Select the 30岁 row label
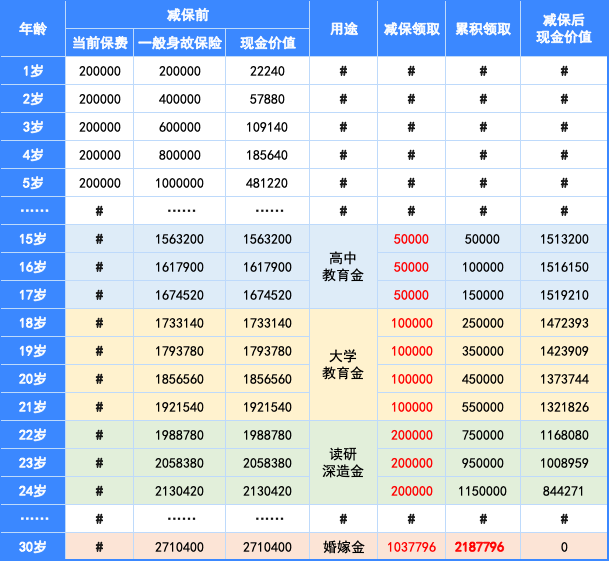The height and width of the screenshot is (561, 609). pyautogui.click(x=33, y=547)
